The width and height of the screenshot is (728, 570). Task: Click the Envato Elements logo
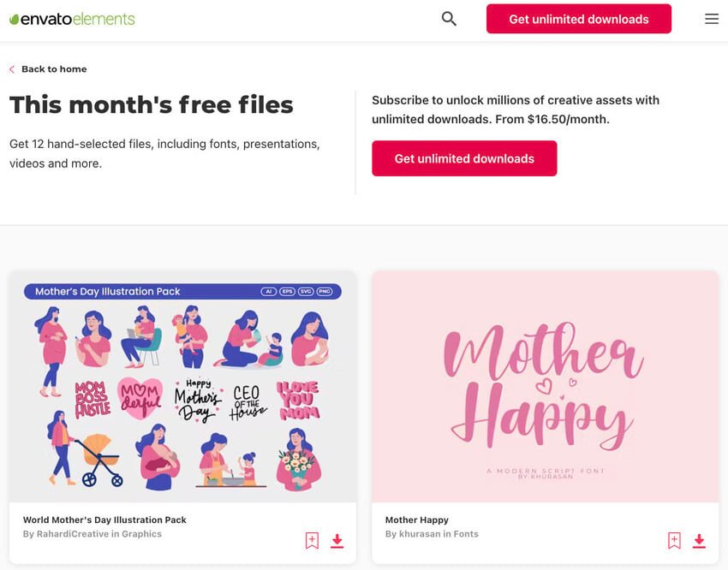tap(72, 19)
